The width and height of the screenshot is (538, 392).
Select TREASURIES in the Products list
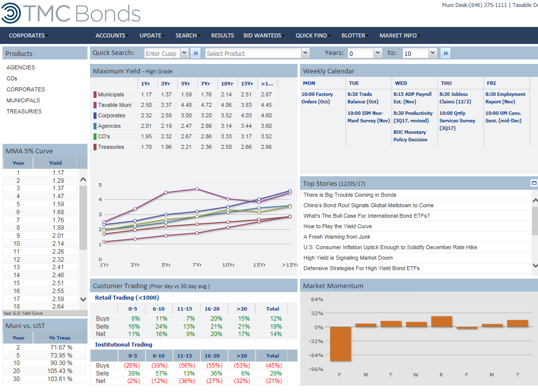coord(24,111)
